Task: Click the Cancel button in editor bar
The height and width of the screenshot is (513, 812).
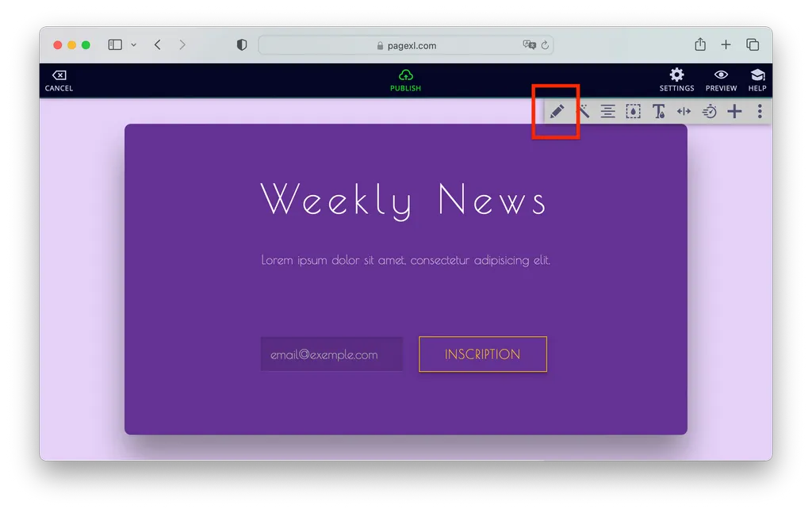Action: coord(59,82)
